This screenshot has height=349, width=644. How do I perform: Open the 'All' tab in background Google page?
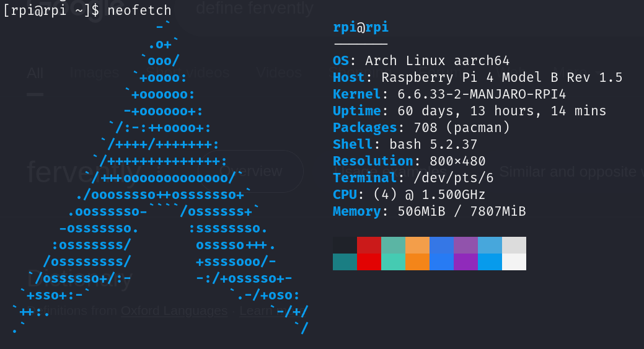(35, 73)
